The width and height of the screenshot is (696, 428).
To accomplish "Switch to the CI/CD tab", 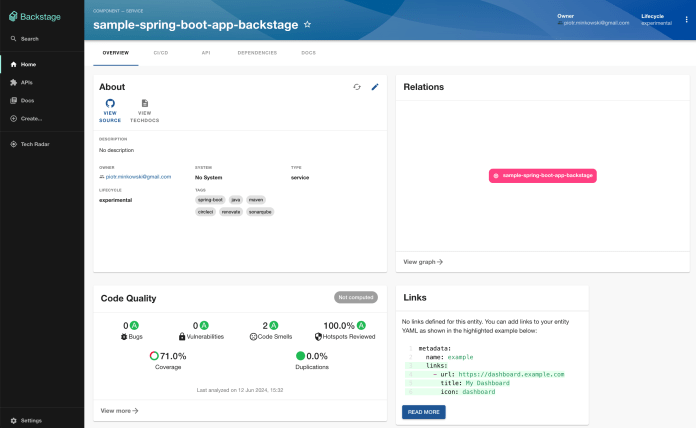I will point(160,52).
